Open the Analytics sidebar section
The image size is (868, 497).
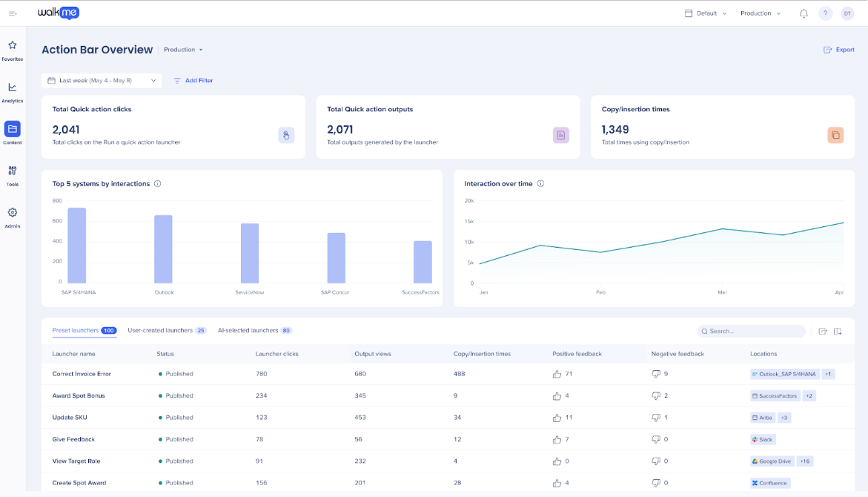pyautogui.click(x=12, y=93)
